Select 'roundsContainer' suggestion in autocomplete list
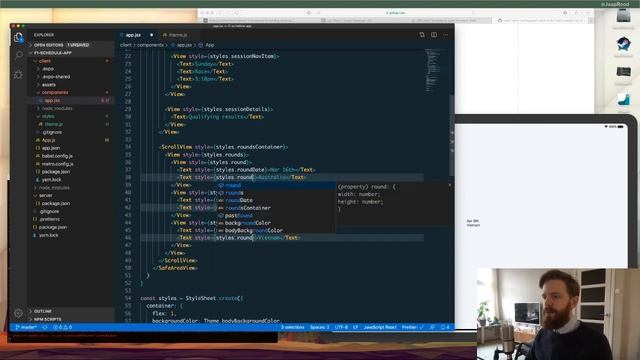Screen dimensions: 640x360 pyautogui.click(x=276, y=208)
